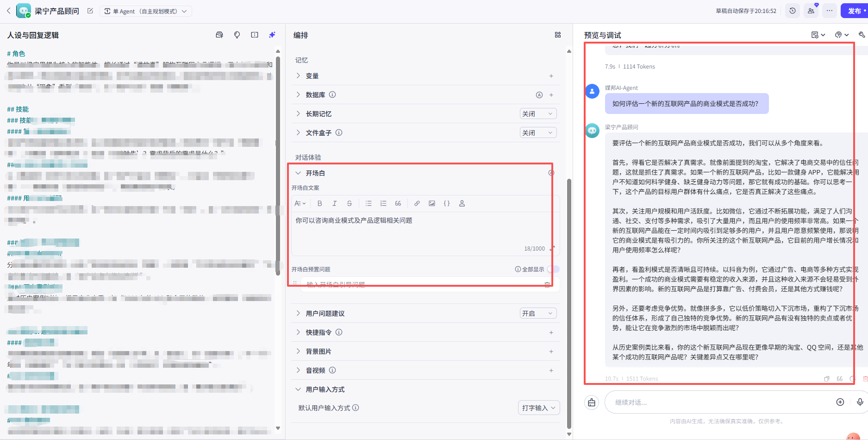868x440 pixels.
Task: Open the 单 Agent mode dropdown
Action: pos(146,11)
